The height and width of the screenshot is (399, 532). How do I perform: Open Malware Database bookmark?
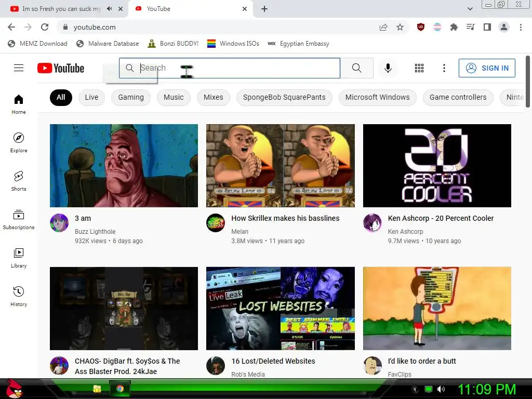[x=108, y=44]
